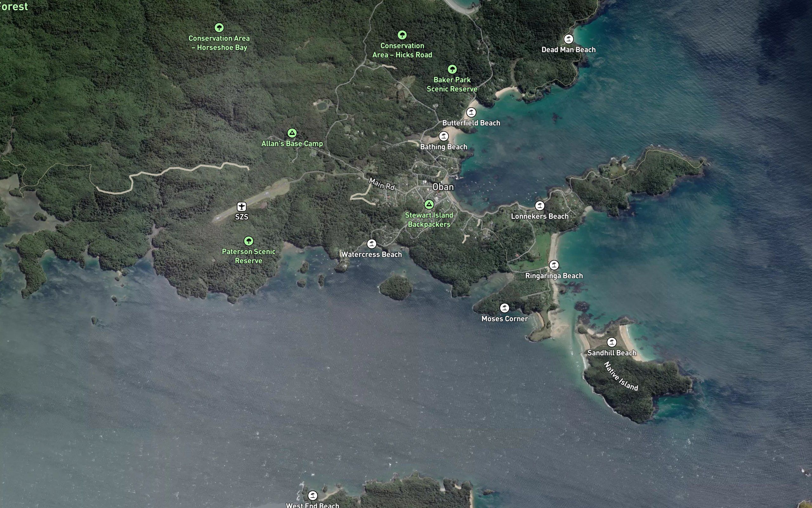Click Conservation Area Horseshoe Bay tree icon
Screen dimensions: 812x508
(219, 28)
